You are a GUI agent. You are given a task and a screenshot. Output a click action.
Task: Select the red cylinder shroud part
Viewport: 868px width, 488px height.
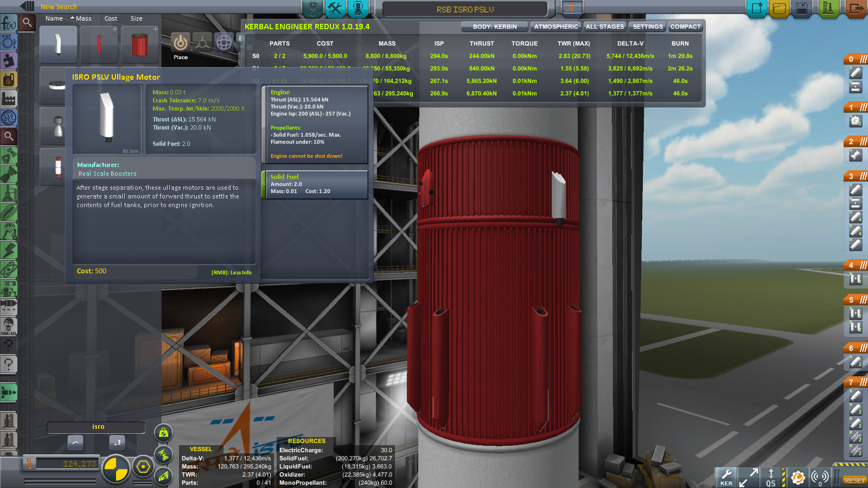coord(139,44)
